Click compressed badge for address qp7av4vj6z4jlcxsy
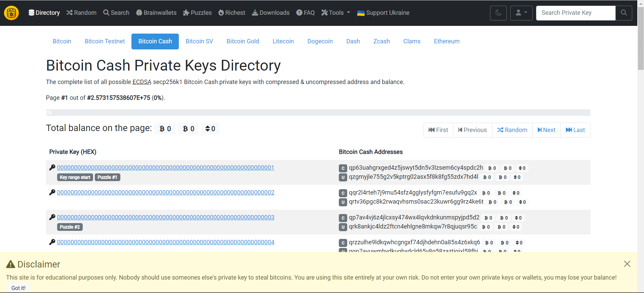The height and width of the screenshot is (293, 644). 343,218
